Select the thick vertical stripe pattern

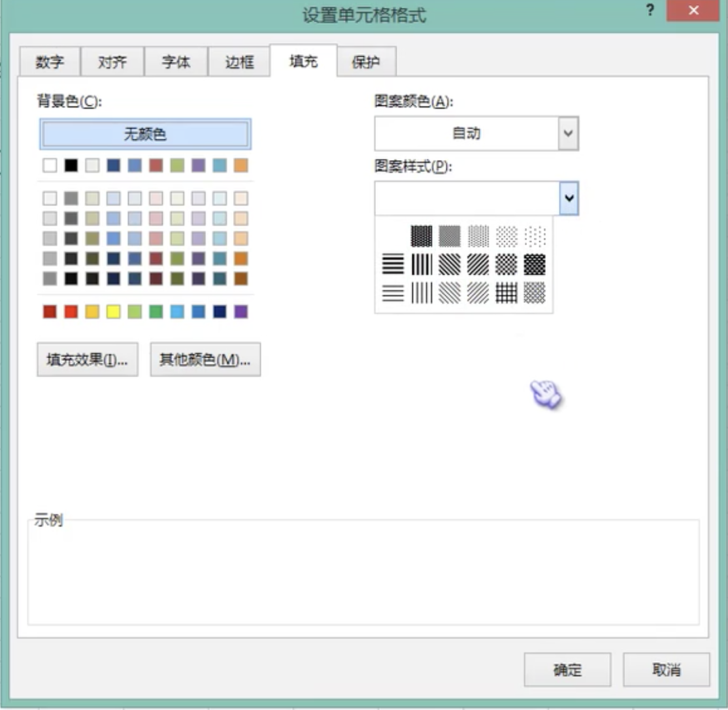coord(421,265)
